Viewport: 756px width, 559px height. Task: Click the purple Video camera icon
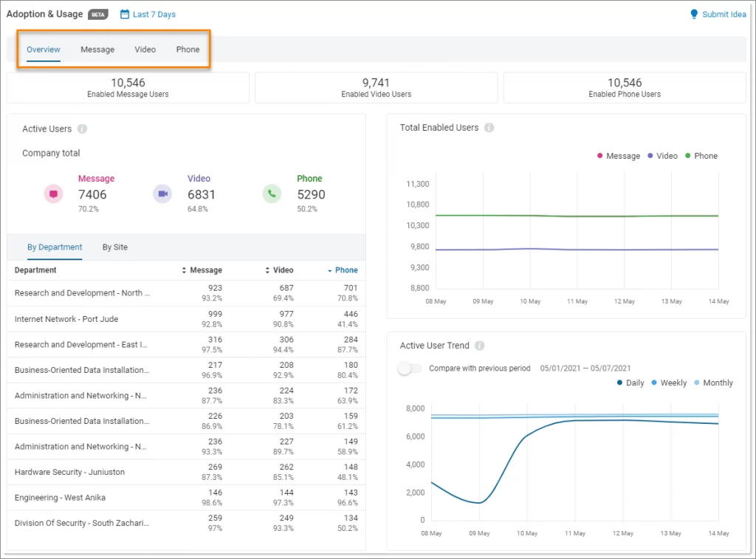162,193
